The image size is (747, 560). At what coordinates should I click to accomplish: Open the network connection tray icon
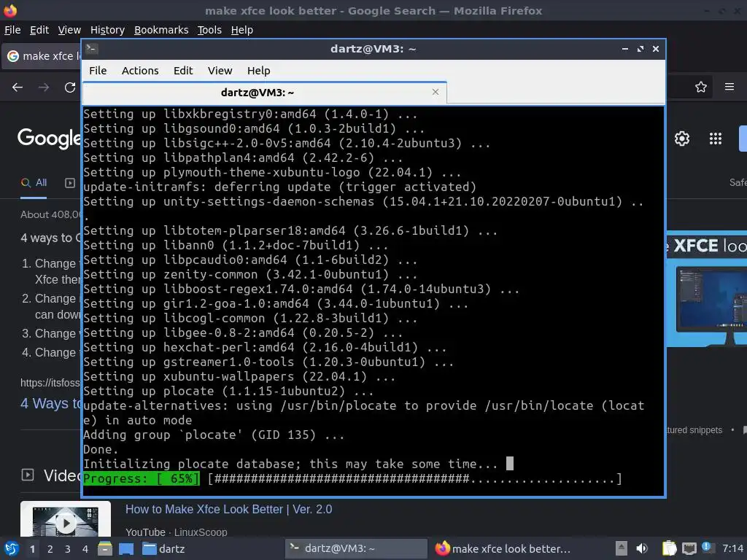689,548
